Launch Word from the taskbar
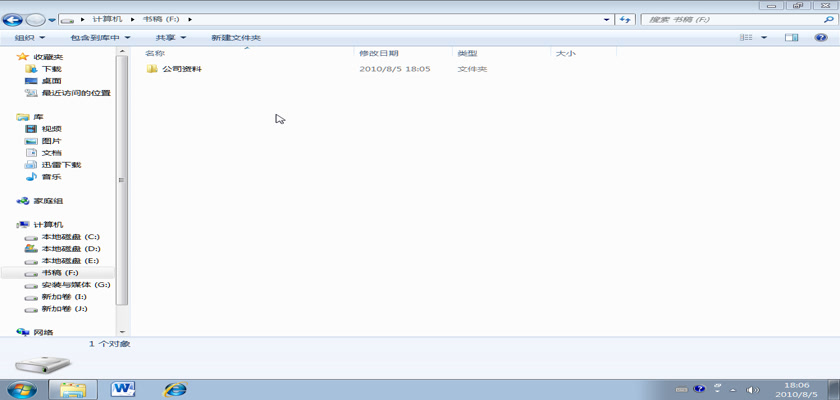This screenshot has width=840, height=400. (x=124, y=388)
